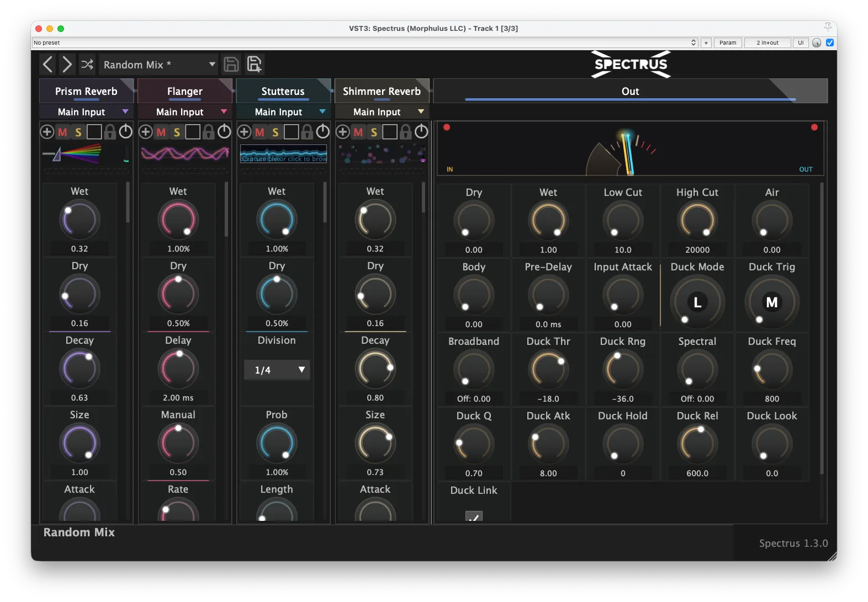Click the shuffle randomize preset icon
868x602 pixels.
87,65
